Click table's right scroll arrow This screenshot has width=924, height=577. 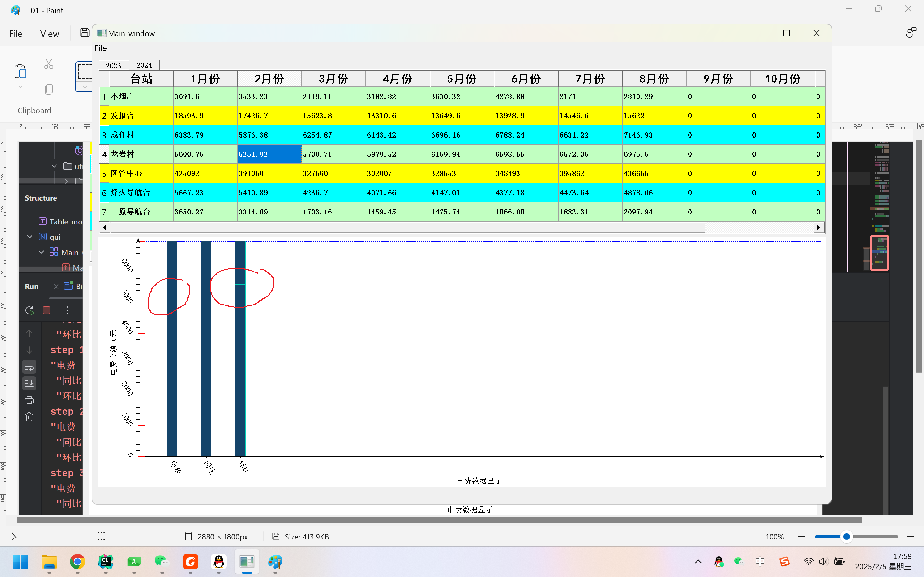pyautogui.click(x=819, y=228)
